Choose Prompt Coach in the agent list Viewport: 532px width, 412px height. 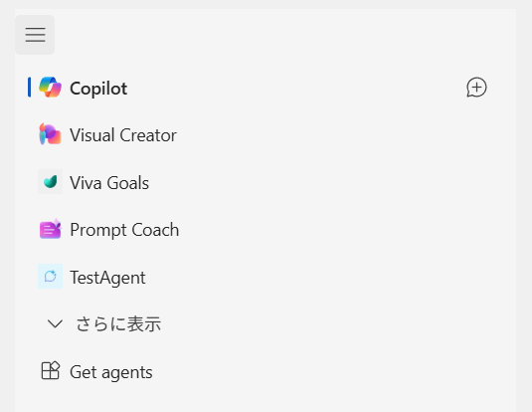pos(124,230)
